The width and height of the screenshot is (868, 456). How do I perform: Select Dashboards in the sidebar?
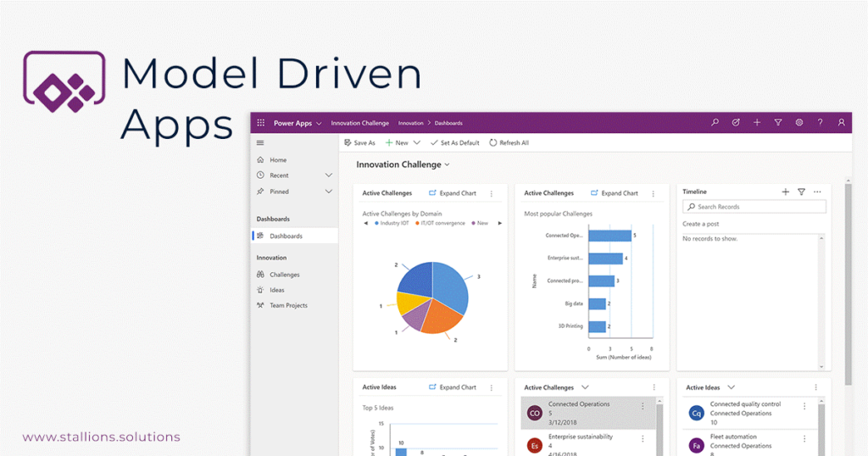[x=295, y=236]
